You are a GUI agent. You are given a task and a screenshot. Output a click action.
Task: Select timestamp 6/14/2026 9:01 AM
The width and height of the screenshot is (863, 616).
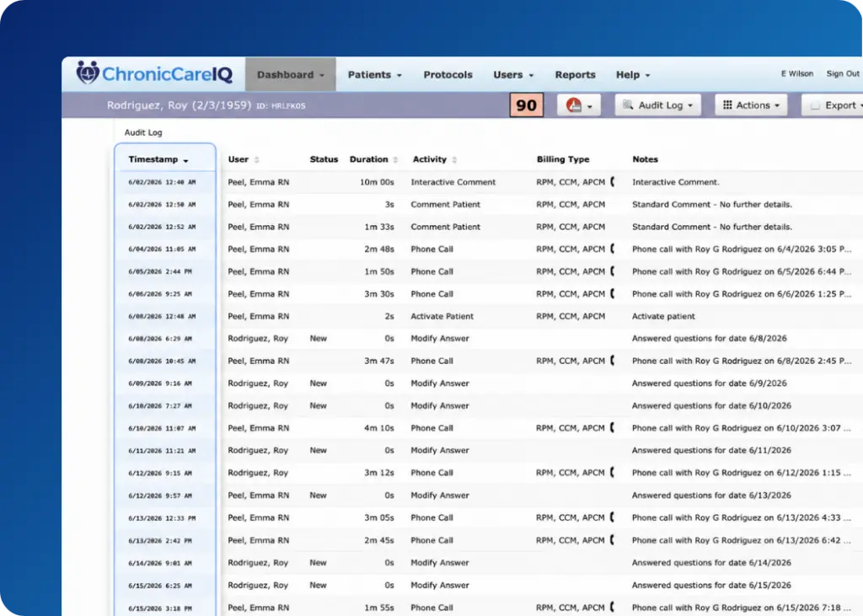click(160, 563)
